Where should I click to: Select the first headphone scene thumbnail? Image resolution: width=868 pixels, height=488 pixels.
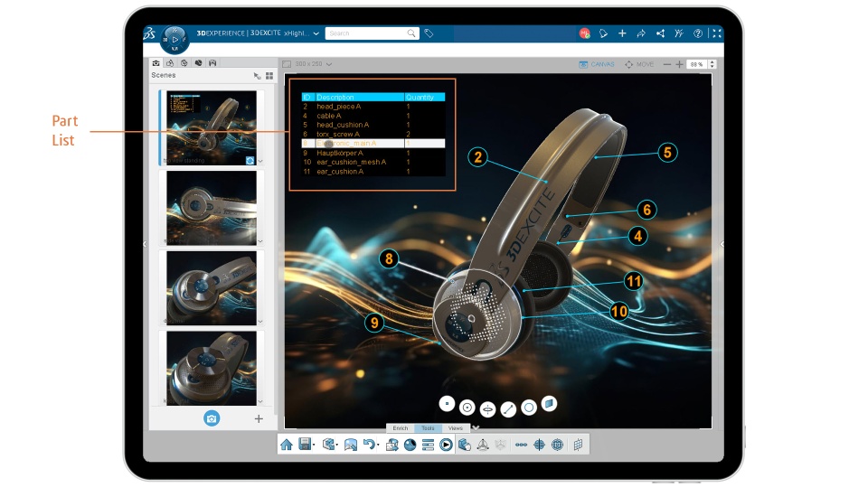(x=212, y=127)
